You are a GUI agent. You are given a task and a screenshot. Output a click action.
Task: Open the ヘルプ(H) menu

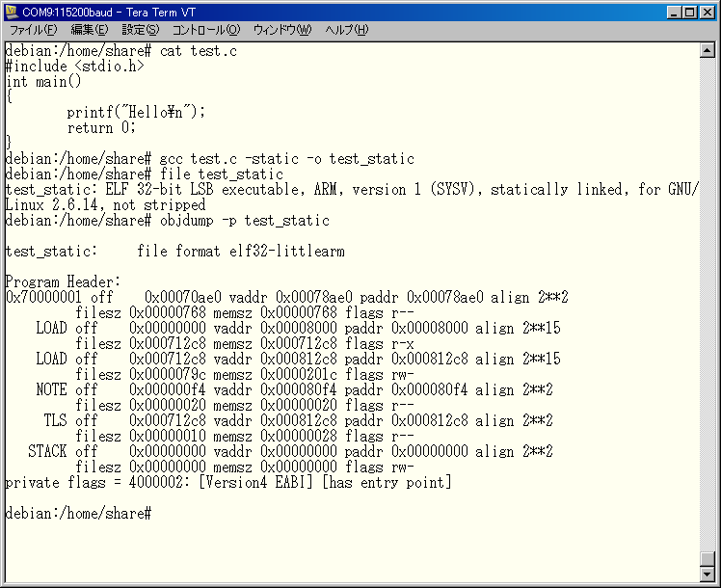coord(347,30)
